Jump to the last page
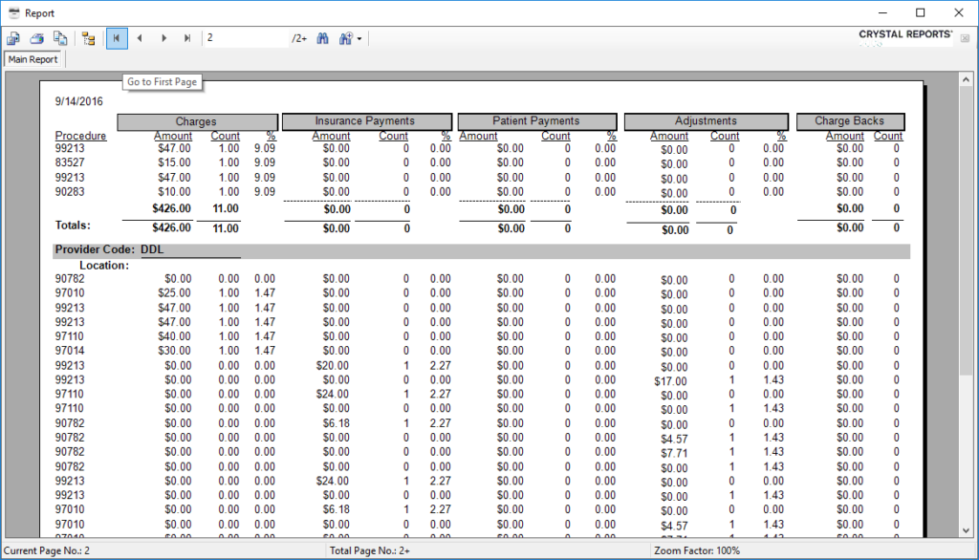The width and height of the screenshot is (979, 560). 187,38
